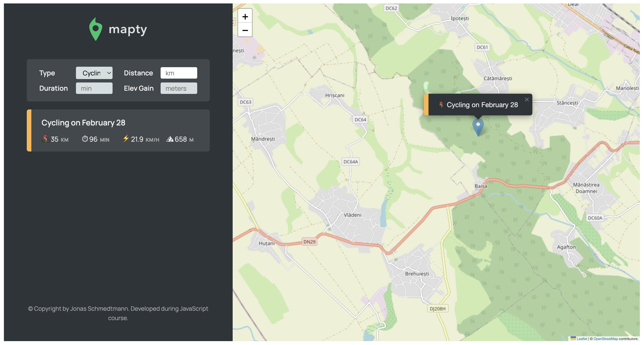Click the Hrișcani village label
Image resolution: width=644 pixels, height=345 pixels.
(x=335, y=95)
